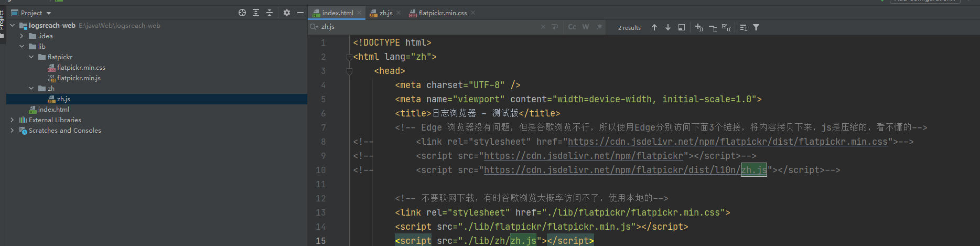Image resolution: width=980 pixels, height=246 pixels.
Task: Click the local flatpickr.min.css link line
Action: coord(563,212)
